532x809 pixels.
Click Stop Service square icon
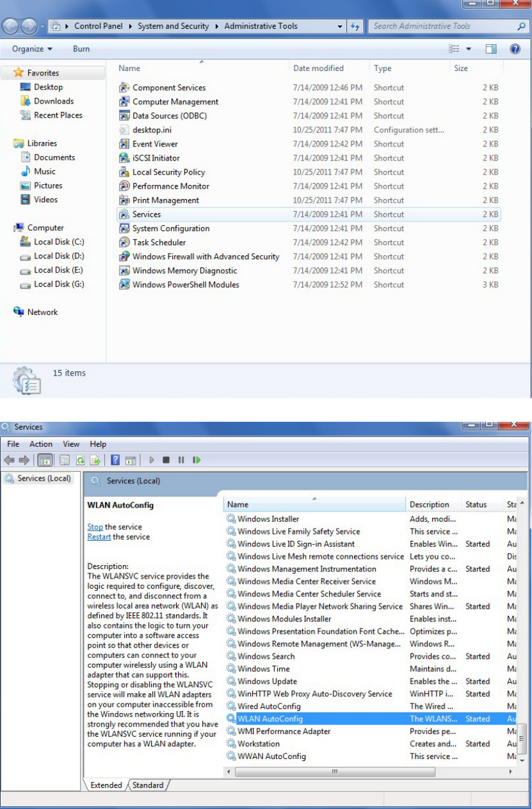point(166,460)
